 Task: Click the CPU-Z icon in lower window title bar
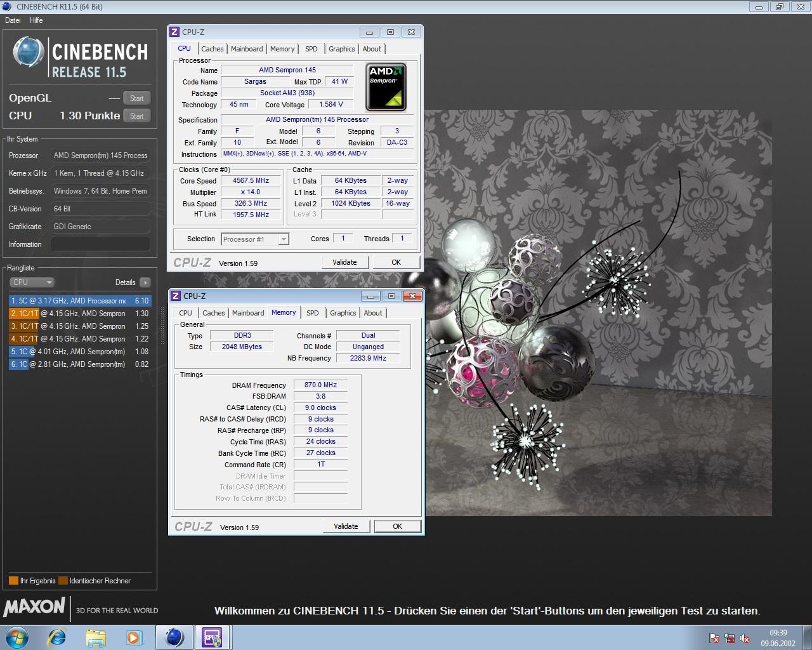[x=176, y=296]
